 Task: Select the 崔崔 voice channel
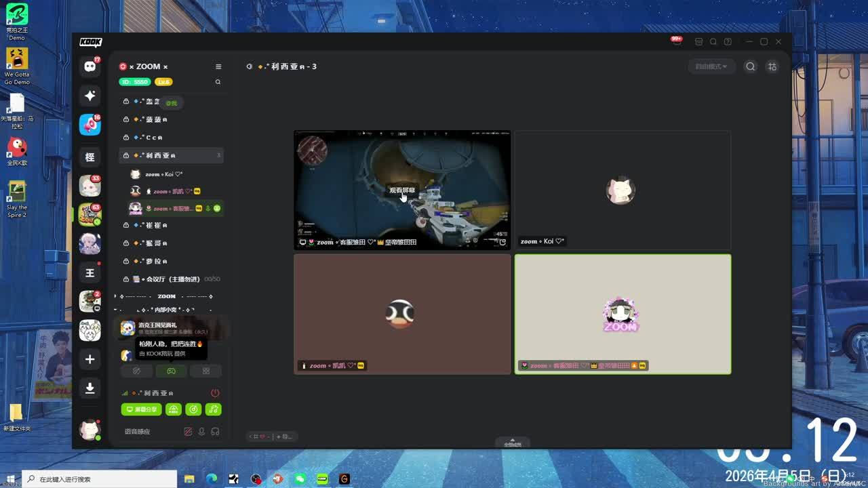[157, 225]
